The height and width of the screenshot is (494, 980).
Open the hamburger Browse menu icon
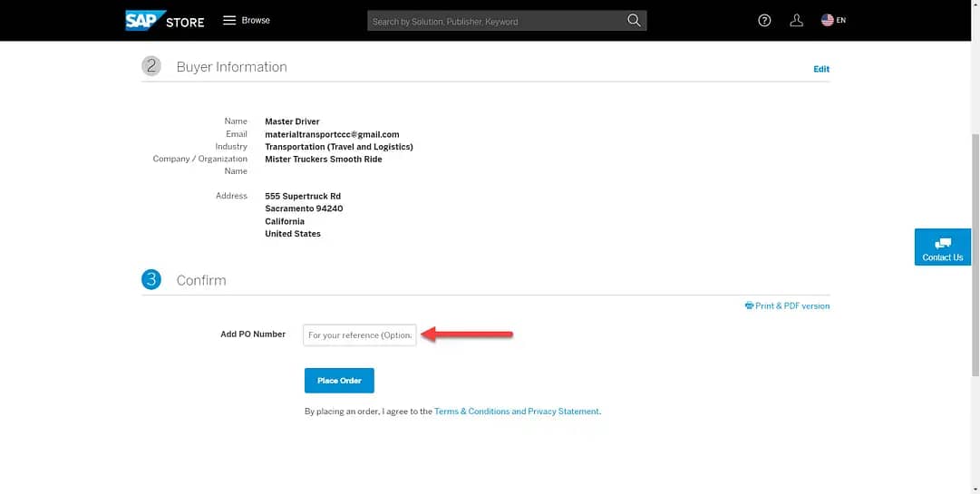coord(229,21)
